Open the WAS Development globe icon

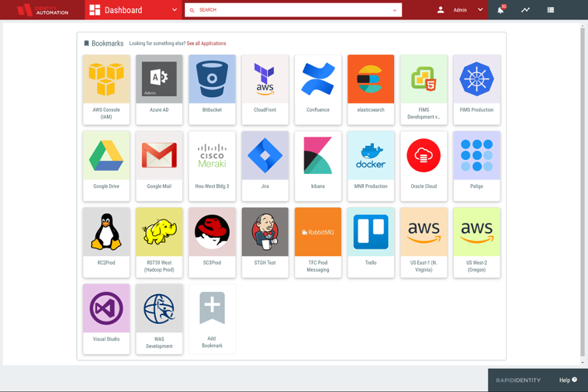(159, 308)
